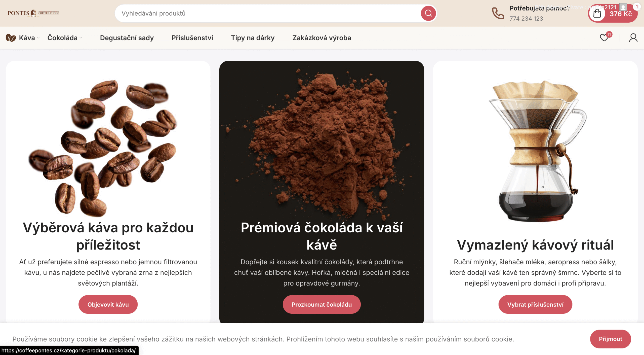The image size is (644, 355).
Task: Open the shopping bag cart icon
Action: coord(597,13)
